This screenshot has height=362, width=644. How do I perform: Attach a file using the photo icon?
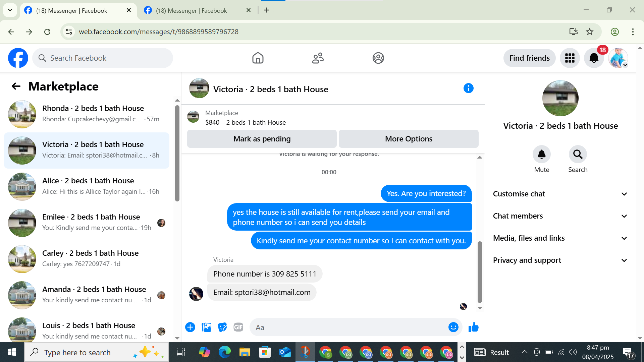click(x=206, y=327)
